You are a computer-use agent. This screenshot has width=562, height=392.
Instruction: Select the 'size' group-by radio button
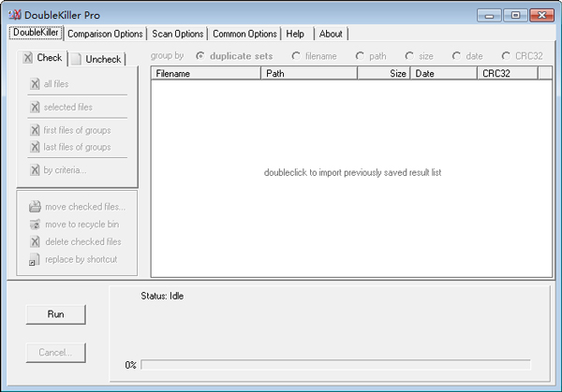click(409, 56)
